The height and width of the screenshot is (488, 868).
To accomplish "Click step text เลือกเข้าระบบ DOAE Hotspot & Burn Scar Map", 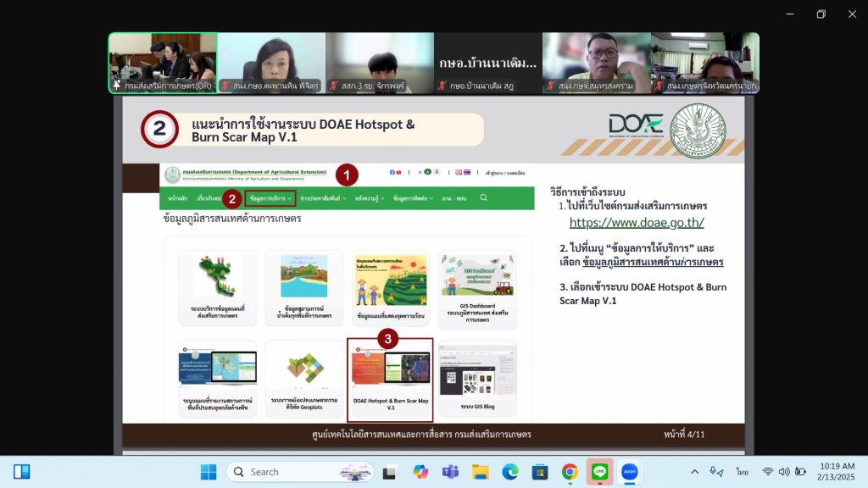I will click(x=643, y=294).
